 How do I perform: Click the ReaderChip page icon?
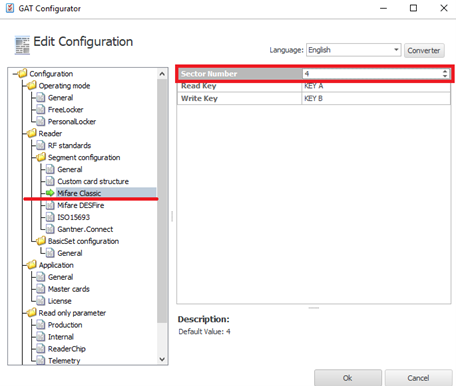[x=41, y=349]
